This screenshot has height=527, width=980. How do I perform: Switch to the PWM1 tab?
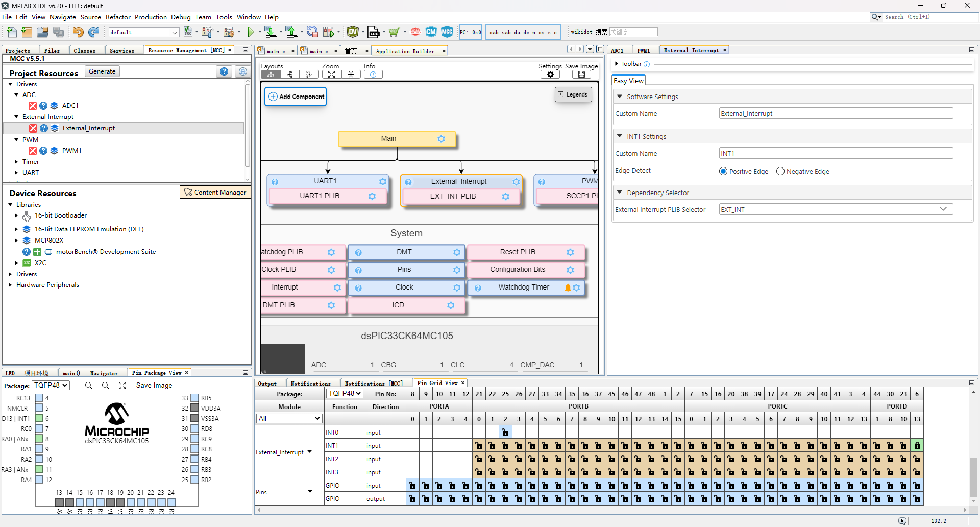point(644,51)
